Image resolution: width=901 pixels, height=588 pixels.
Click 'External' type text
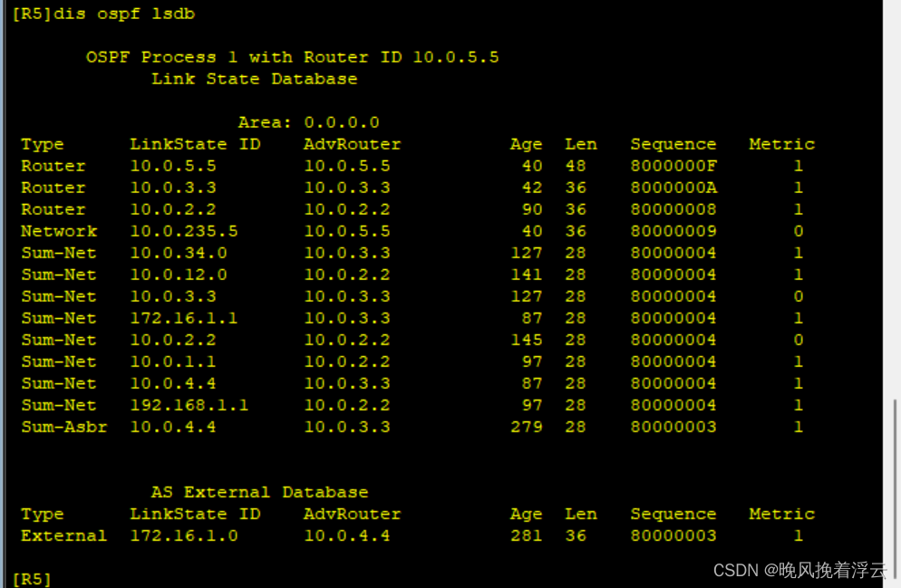[x=64, y=535]
